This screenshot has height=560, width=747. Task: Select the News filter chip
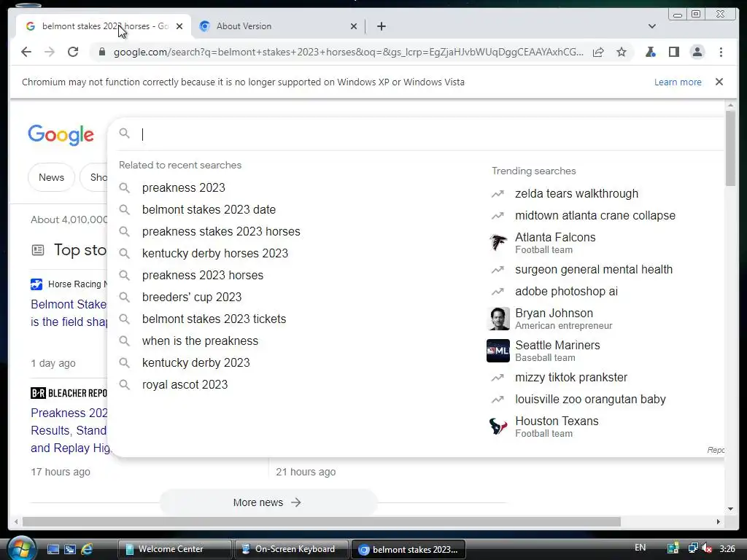[x=52, y=177]
